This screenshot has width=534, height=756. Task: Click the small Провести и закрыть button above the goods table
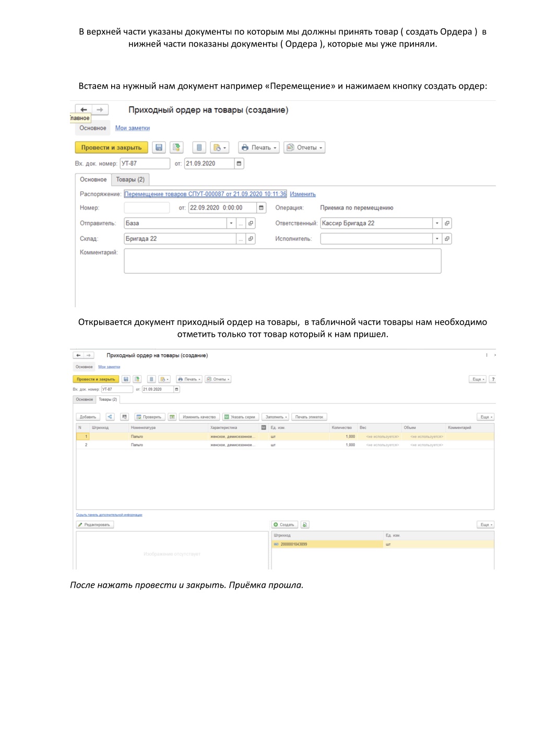96,379
